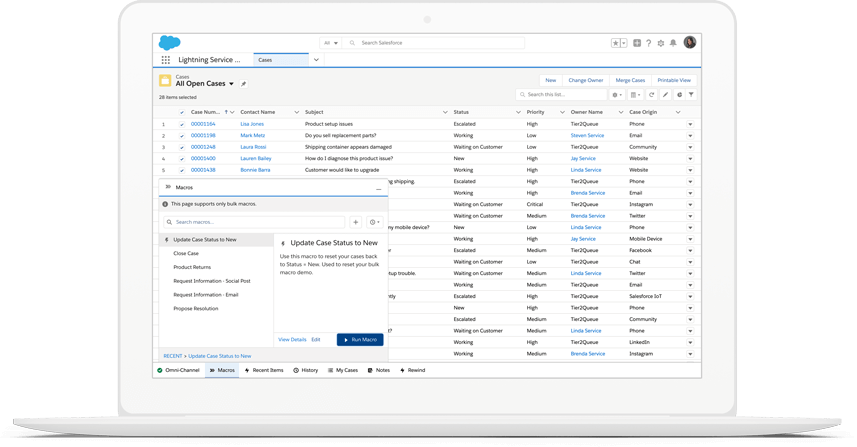Click the add macro plus button
The image size is (857, 447).
click(x=355, y=222)
